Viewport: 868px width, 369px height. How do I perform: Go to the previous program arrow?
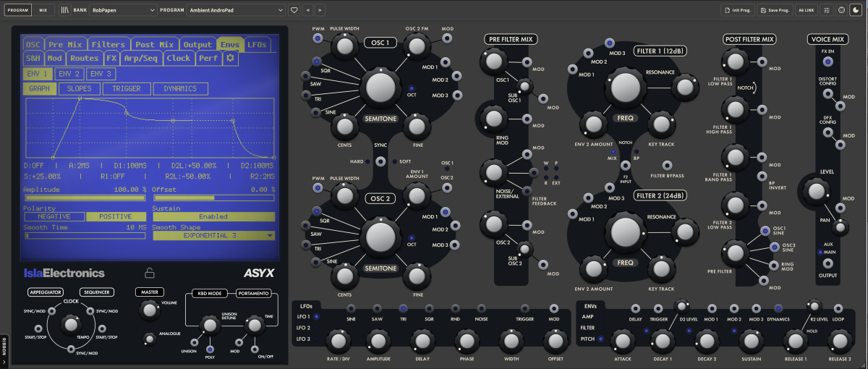coord(307,10)
